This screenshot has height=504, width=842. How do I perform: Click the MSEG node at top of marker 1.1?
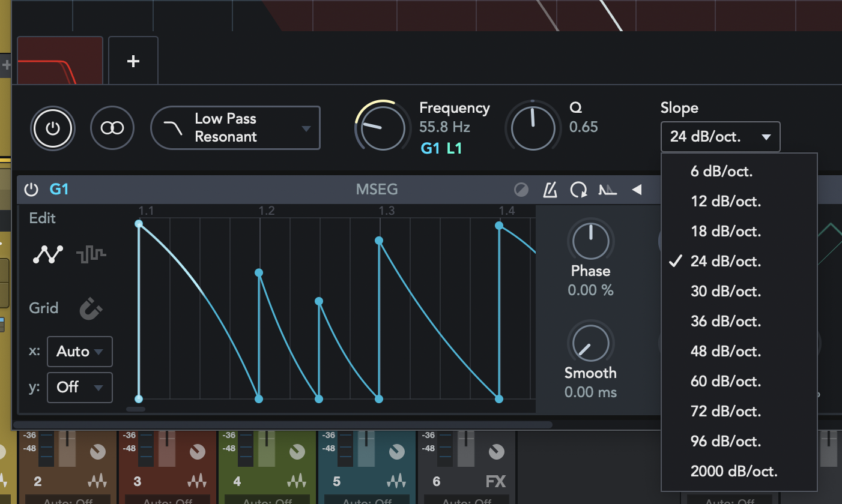tap(139, 224)
